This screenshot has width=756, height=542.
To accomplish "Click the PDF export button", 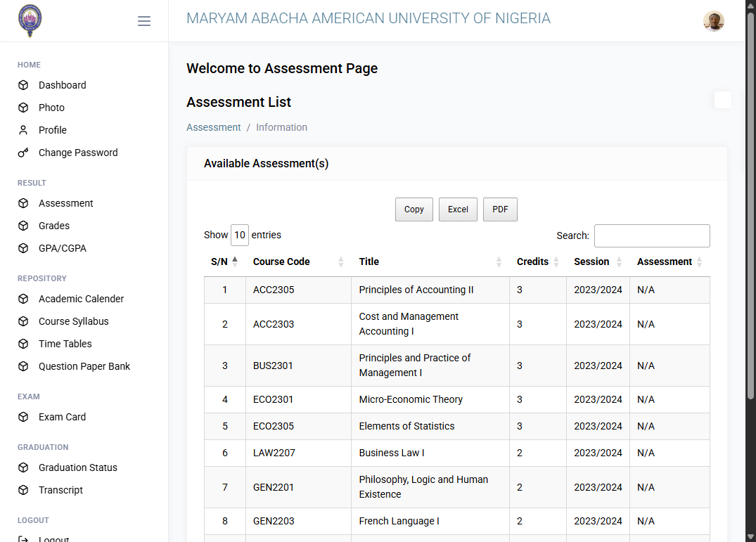I will tap(500, 209).
